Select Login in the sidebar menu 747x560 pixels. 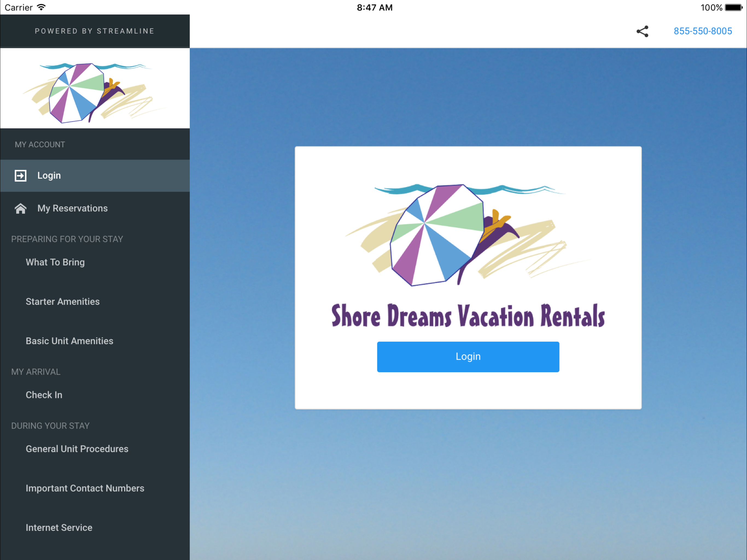[x=95, y=176]
